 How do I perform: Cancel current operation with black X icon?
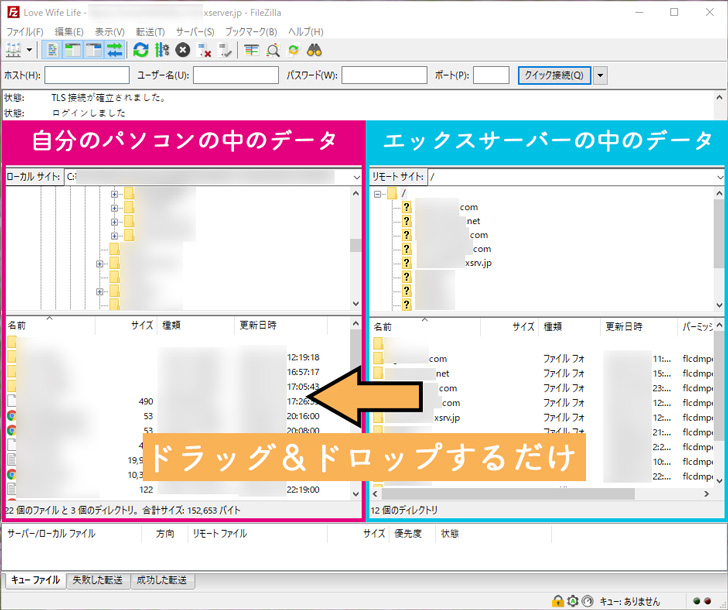(183, 49)
